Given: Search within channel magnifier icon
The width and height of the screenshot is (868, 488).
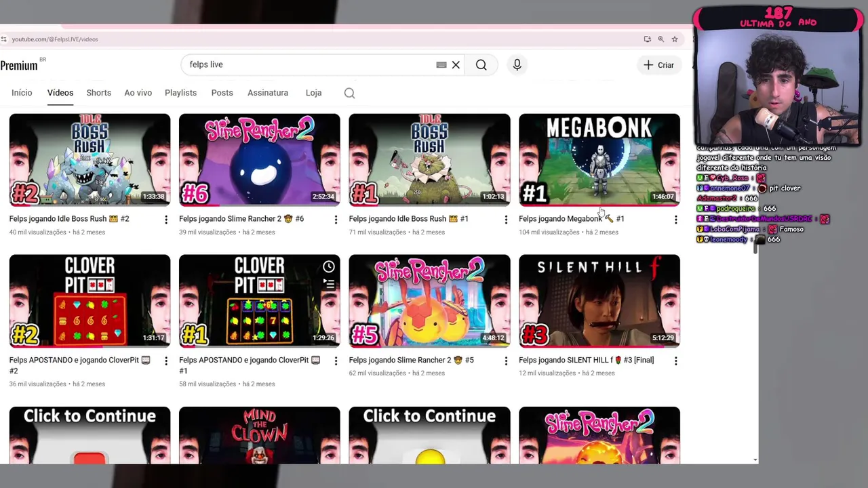Looking at the screenshot, I should tap(349, 94).
